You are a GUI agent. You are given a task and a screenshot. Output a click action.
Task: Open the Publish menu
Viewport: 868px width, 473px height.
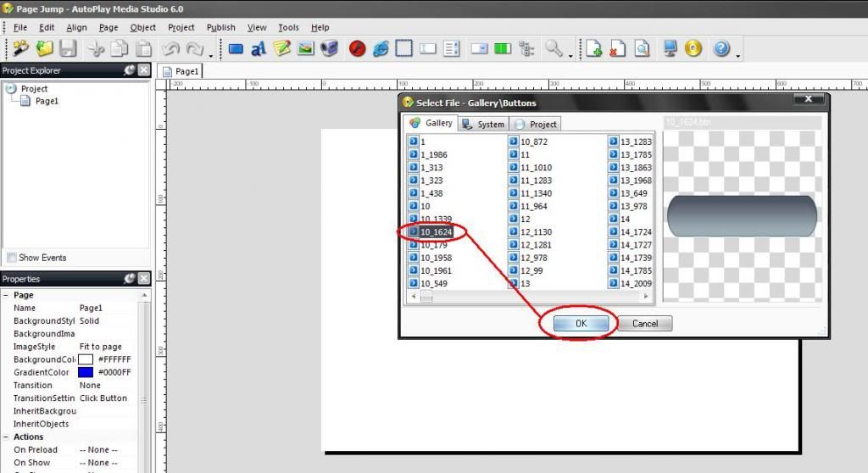tap(220, 27)
